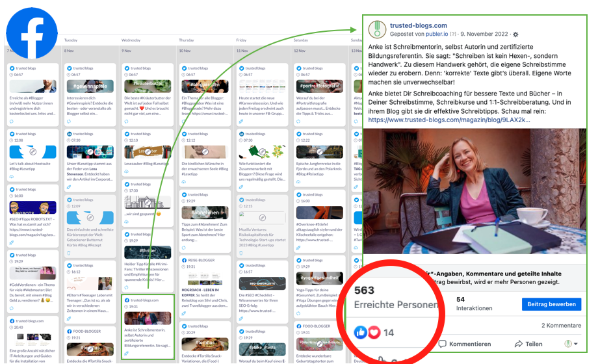611x364 pixels.
Task: Open the highlighted Facebook post card at 19:31
Action: pyautogui.click(x=148, y=325)
